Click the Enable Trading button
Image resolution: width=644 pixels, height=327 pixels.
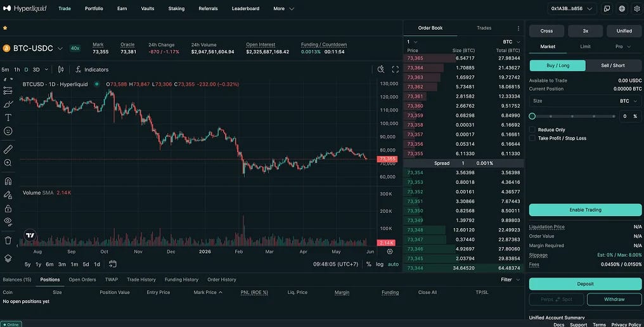[x=585, y=210]
